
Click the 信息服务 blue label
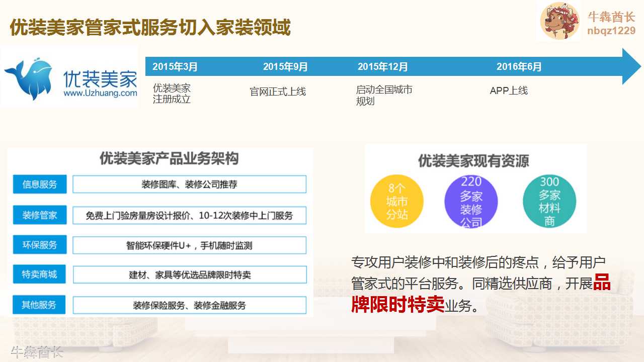click(x=39, y=184)
